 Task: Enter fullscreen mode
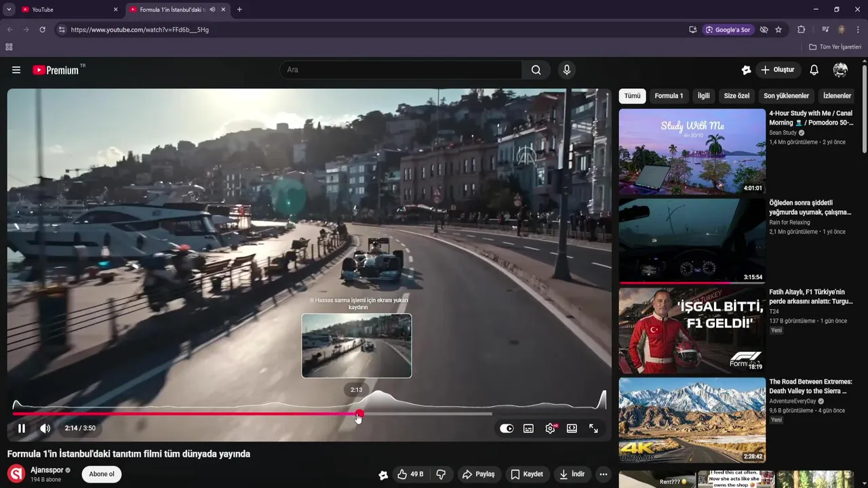pos(593,428)
